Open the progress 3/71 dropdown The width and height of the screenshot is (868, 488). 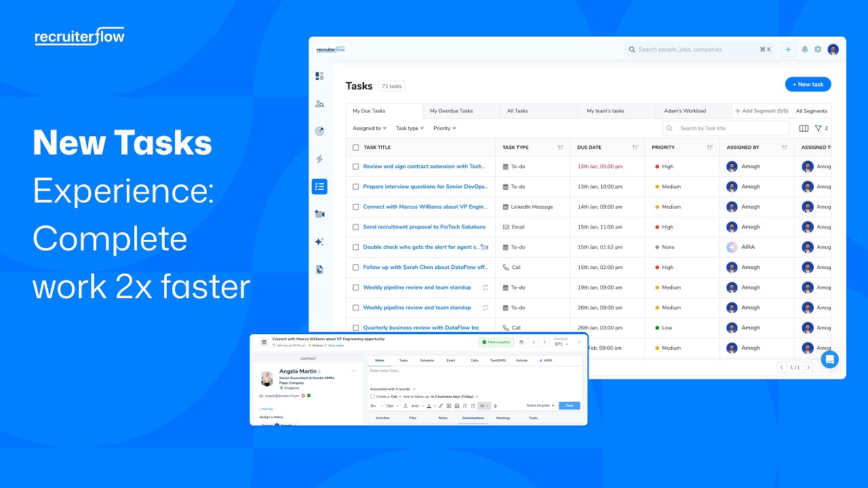[x=561, y=343]
